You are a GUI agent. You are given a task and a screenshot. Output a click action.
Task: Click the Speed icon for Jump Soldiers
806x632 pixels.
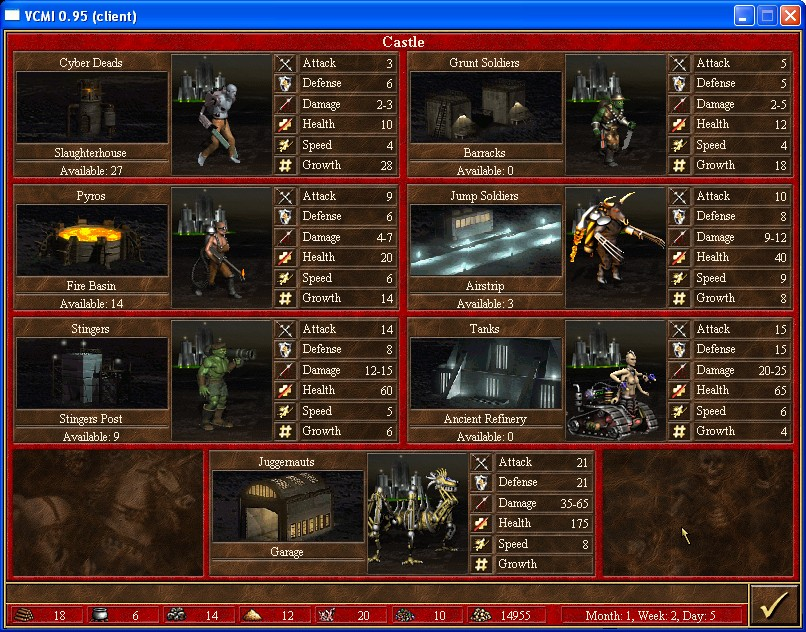679,278
